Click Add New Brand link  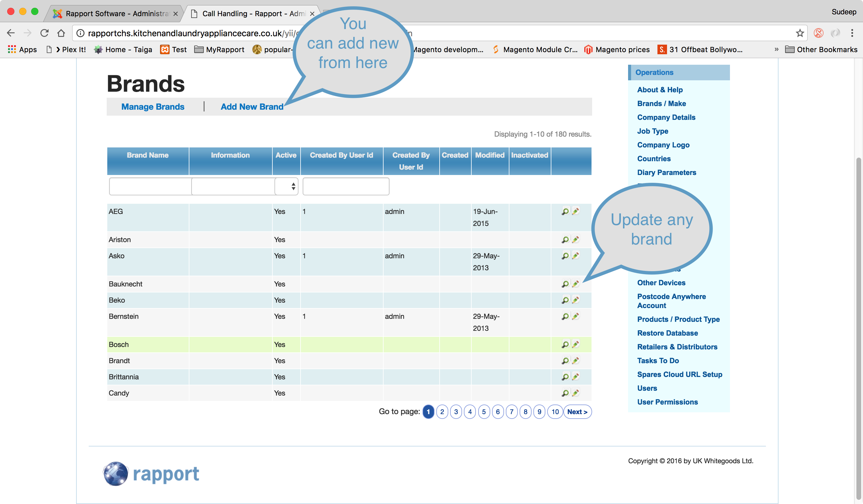[x=252, y=106]
